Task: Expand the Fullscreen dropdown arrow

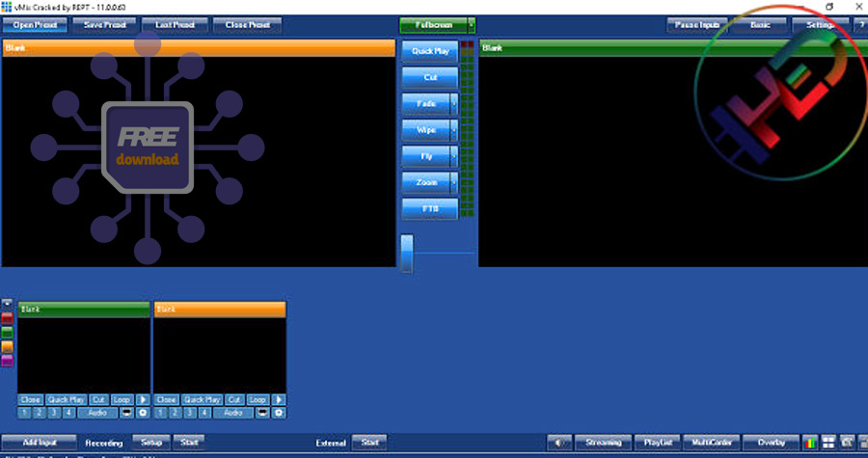Action: (x=471, y=25)
